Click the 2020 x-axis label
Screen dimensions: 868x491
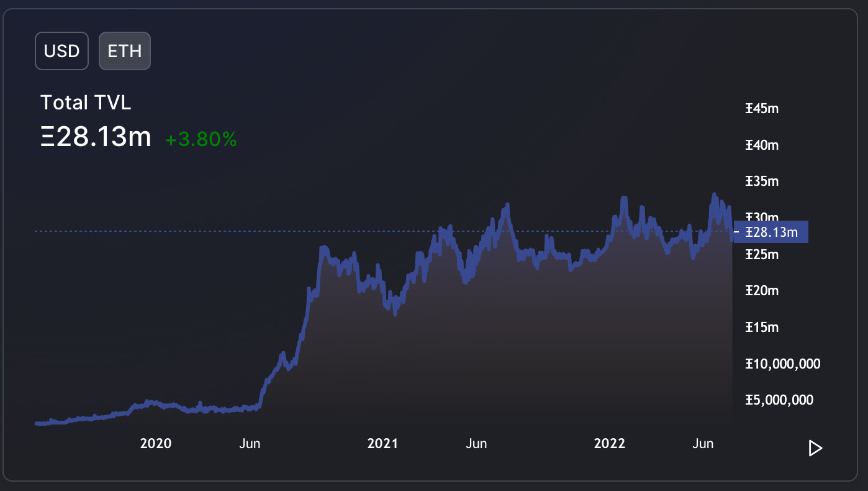(156, 444)
